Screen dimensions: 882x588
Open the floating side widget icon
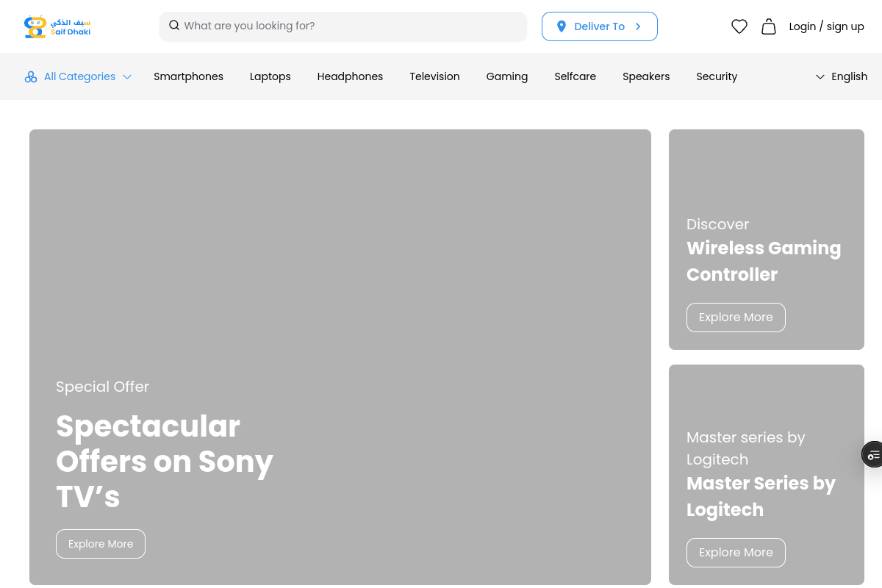point(873,455)
